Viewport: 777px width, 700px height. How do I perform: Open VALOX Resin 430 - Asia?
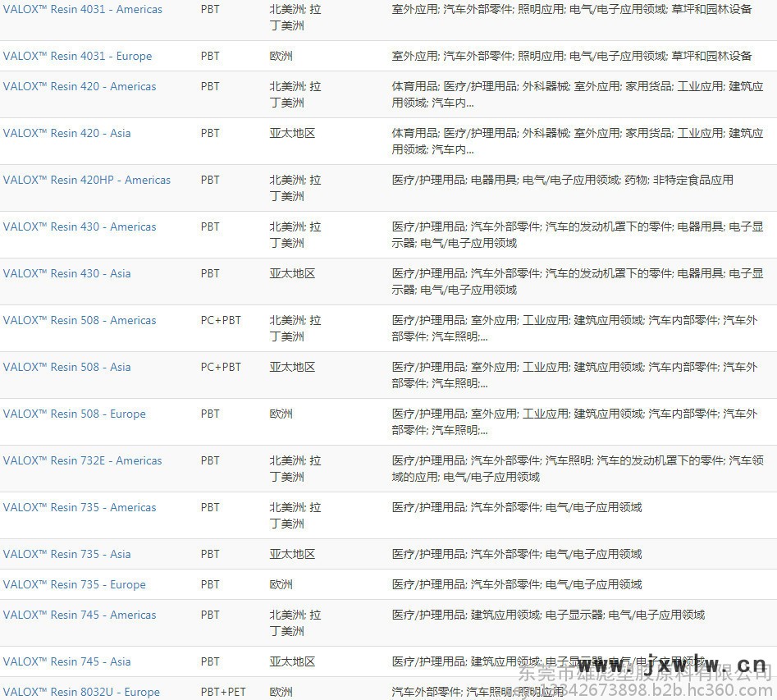click(66, 274)
